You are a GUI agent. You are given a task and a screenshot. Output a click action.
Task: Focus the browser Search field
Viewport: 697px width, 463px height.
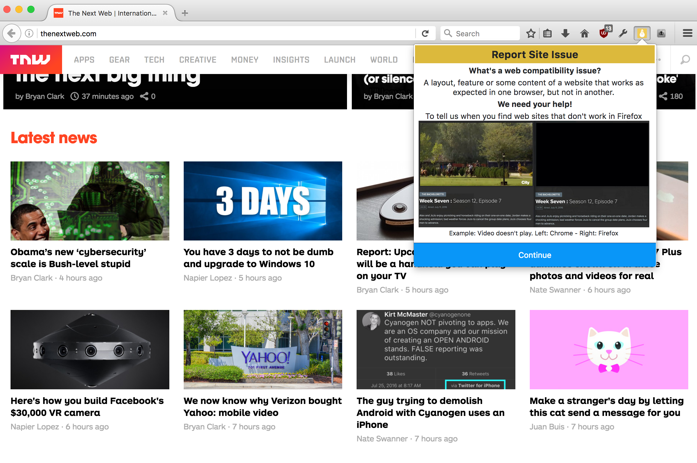pyautogui.click(x=480, y=33)
